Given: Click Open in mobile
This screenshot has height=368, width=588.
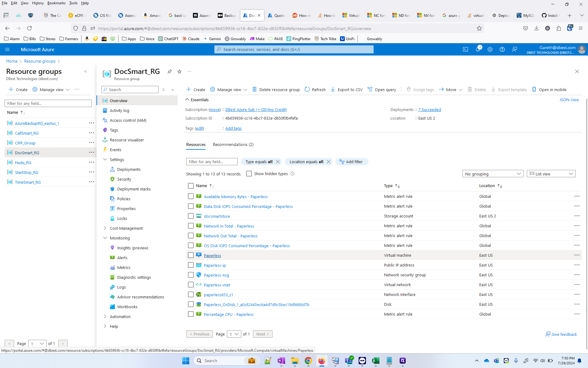Looking at the screenshot, I should [549, 90].
